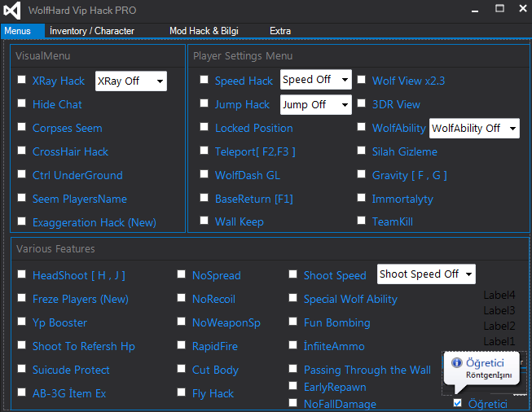
Task: Tick the WolfDash GL checkbox
Action: coord(204,174)
